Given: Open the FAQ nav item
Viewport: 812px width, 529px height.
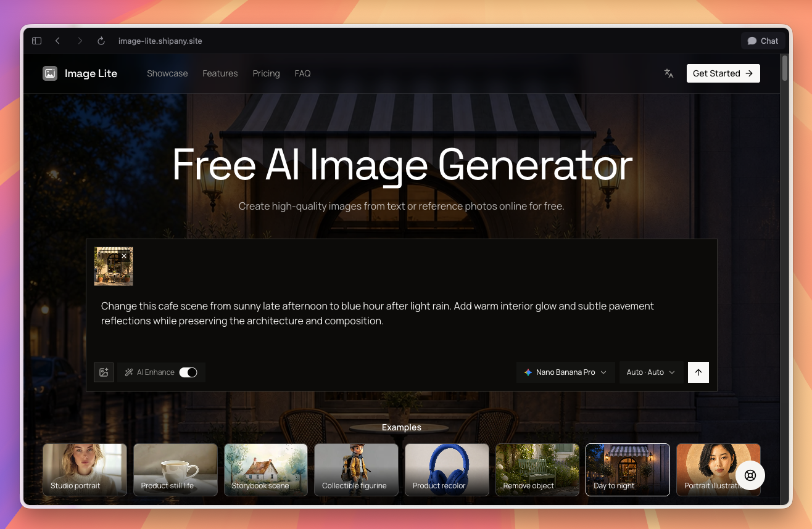Looking at the screenshot, I should tap(302, 73).
